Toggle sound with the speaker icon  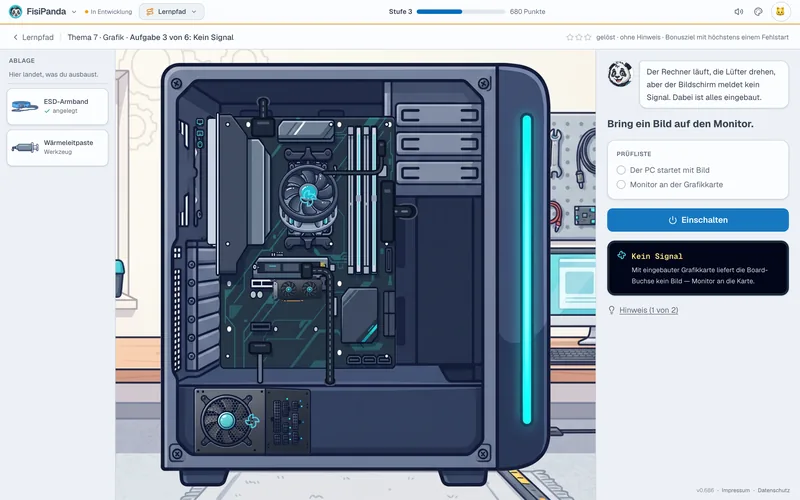pos(738,11)
